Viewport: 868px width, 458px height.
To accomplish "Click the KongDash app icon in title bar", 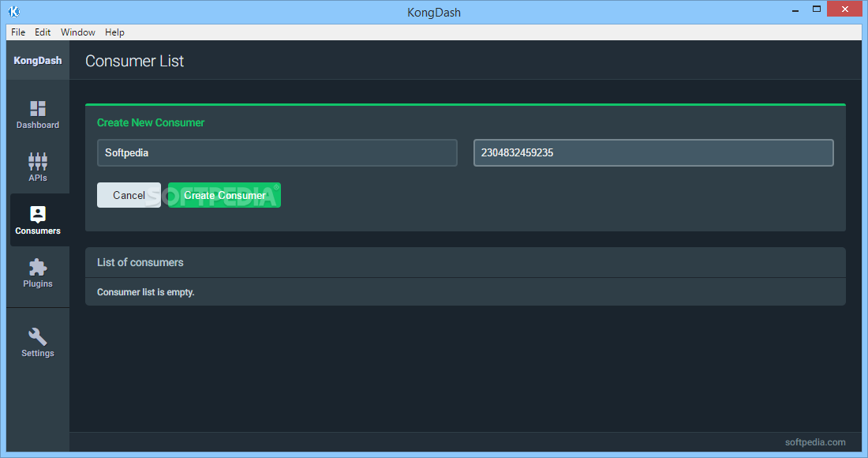I will coord(14,12).
